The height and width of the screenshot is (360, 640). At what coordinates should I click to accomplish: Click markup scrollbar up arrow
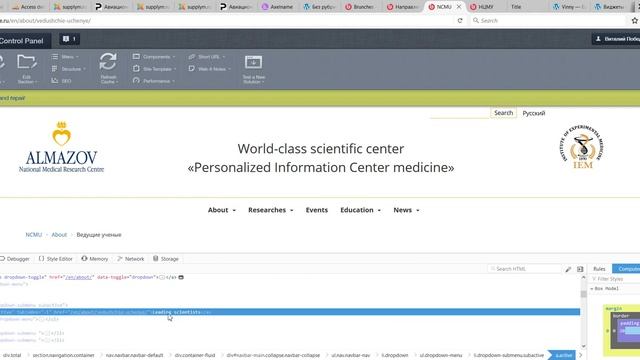coord(583,278)
